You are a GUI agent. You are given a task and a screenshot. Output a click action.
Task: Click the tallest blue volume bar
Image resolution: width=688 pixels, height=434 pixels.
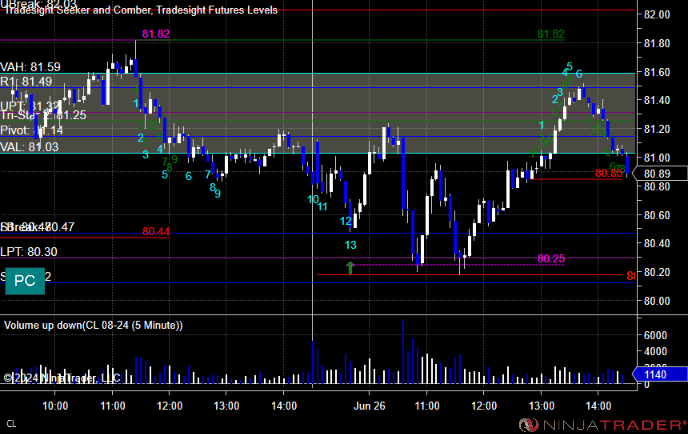click(403, 352)
